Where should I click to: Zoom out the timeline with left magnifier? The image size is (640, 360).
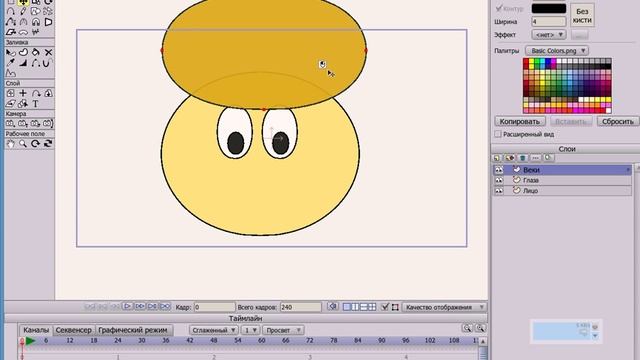point(467,328)
